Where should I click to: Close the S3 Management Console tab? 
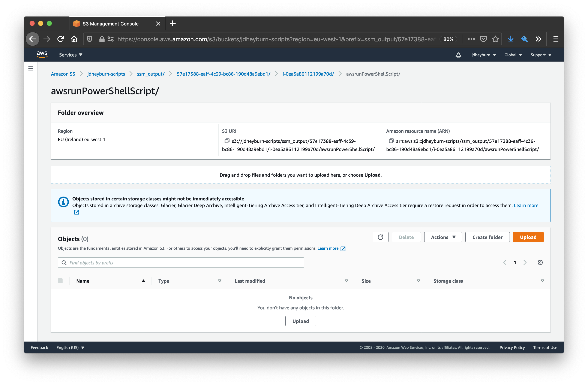pyautogui.click(x=158, y=24)
